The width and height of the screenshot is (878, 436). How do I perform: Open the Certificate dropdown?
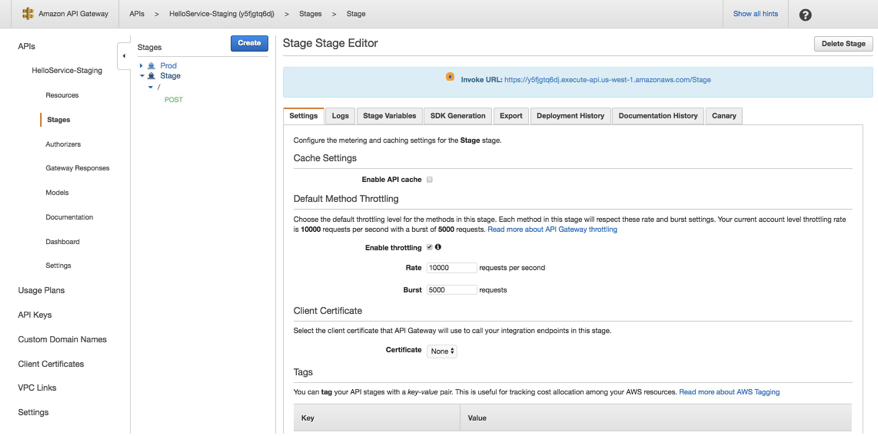coord(442,351)
